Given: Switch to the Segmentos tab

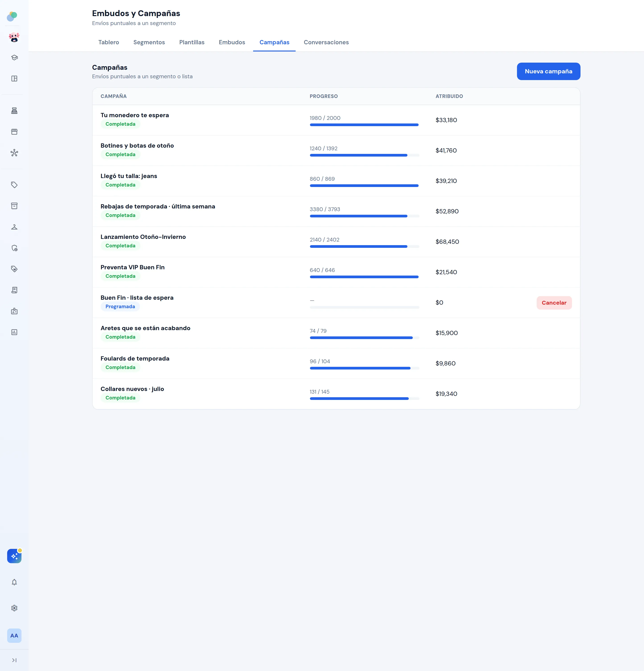Looking at the screenshot, I should pyautogui.click(x=149, y=42).
